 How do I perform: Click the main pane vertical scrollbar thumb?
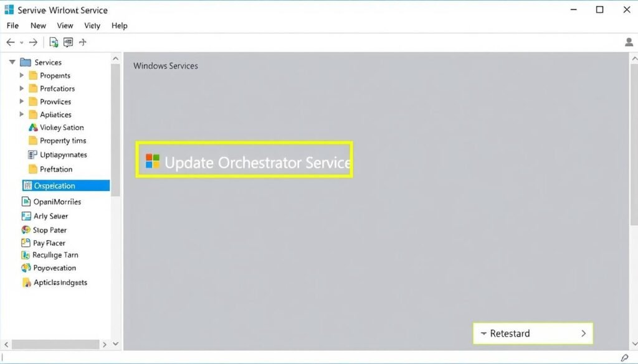point(634,144)
